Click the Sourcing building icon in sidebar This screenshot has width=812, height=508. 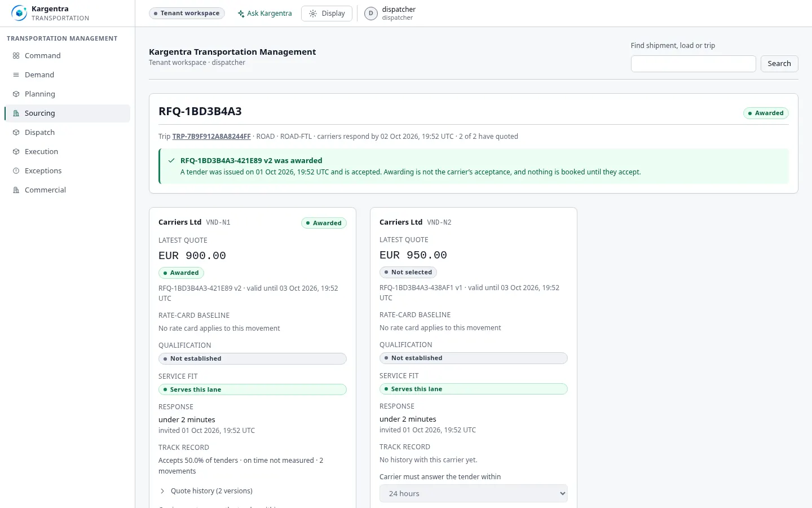16,113
